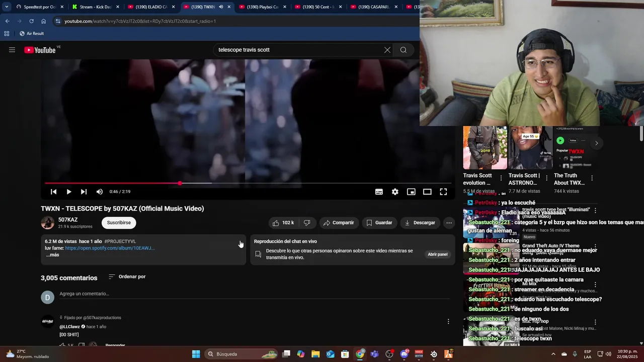Screen dimensions: 644x362
Task: Click the add a comment field
Action: coord(255,294)
